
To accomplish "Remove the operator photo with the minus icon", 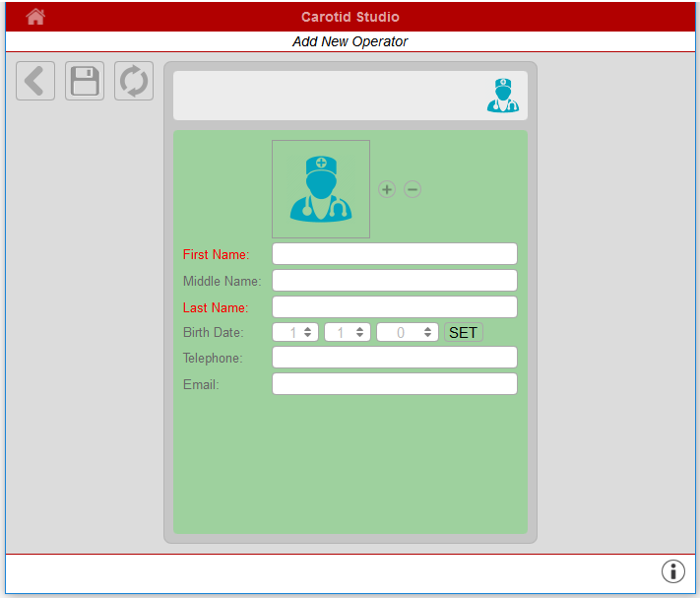I will click(x=413, y=189).
